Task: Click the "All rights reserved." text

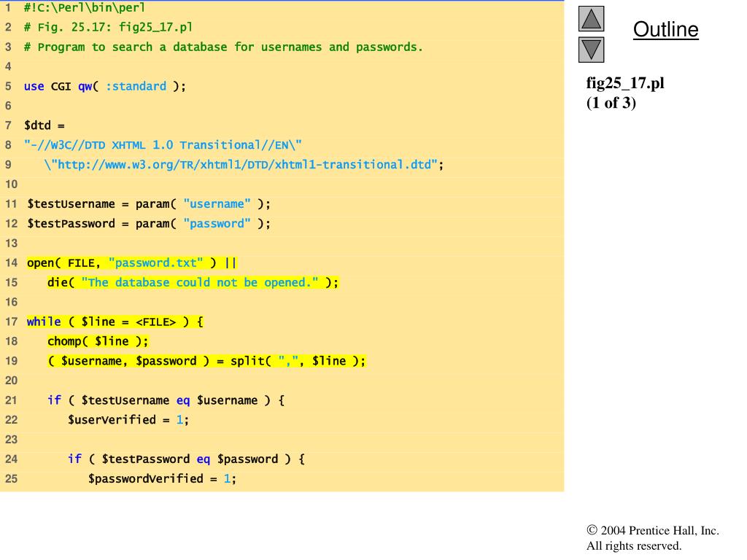Action: (x=634, y=545)
